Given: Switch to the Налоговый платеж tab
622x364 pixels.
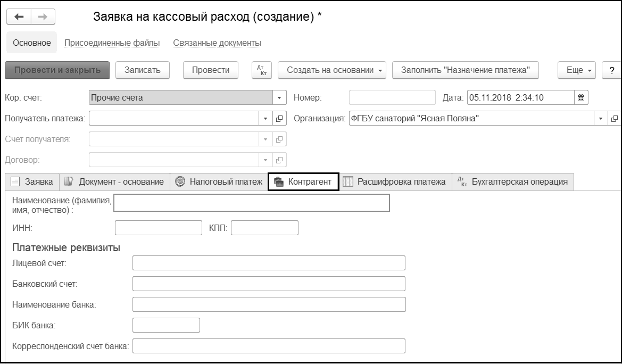Looking at the screenshot, I should coord(219,182).
